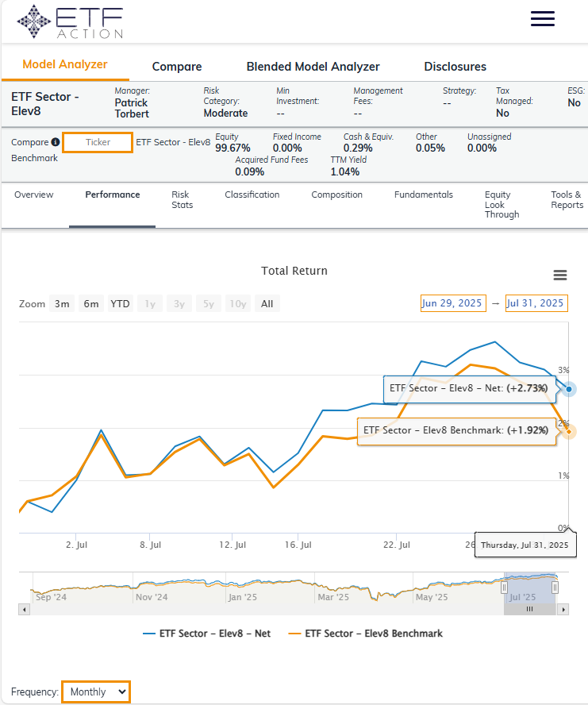This screenshot has width=588, height=705.
Task: Click the navigator left range handle
Action: tap(505, 587)
